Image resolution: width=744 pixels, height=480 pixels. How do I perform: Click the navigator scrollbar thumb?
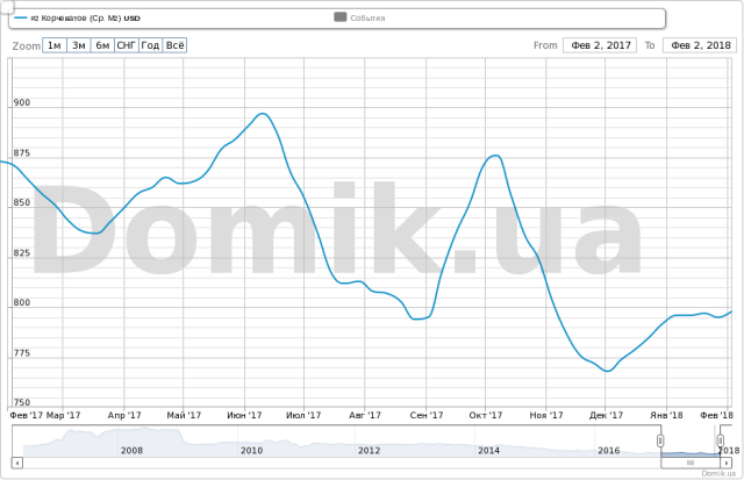click(x=690, y=462)
